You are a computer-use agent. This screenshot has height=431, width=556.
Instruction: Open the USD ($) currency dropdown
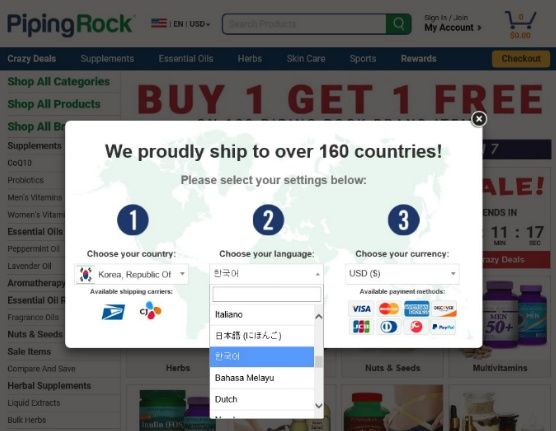(x=402, y=274)
